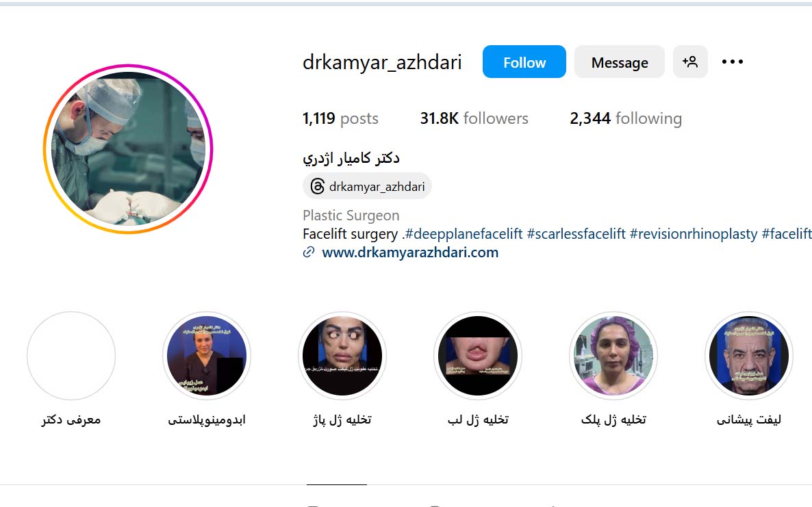Open the تخلیه ژل پلک highlight
Viewport: 812px width, 507px height.
(613, 355)
